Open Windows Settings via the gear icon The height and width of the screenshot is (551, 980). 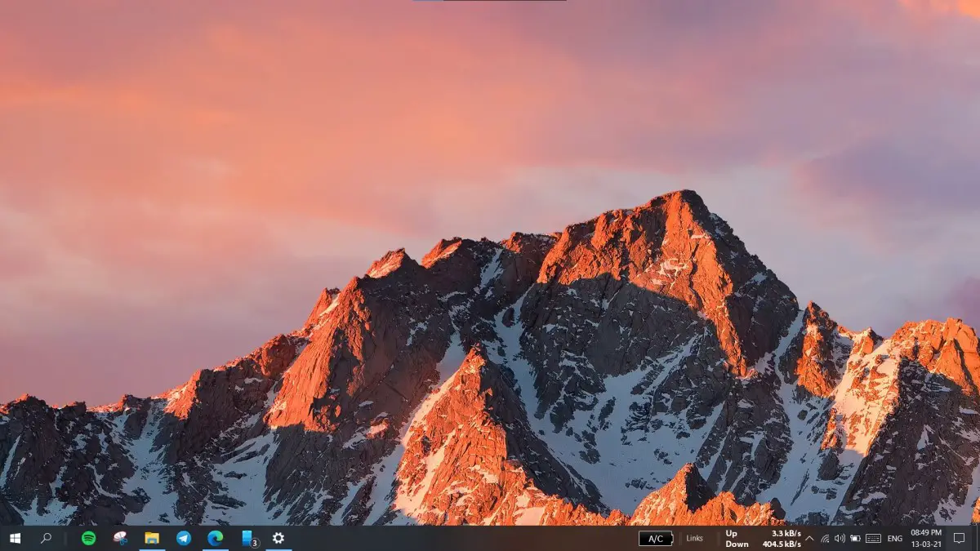click(x=278, y=538)
